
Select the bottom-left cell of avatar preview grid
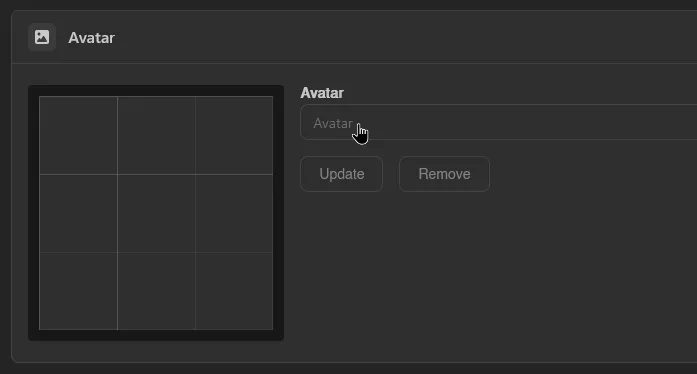click(x=78, y=291)
